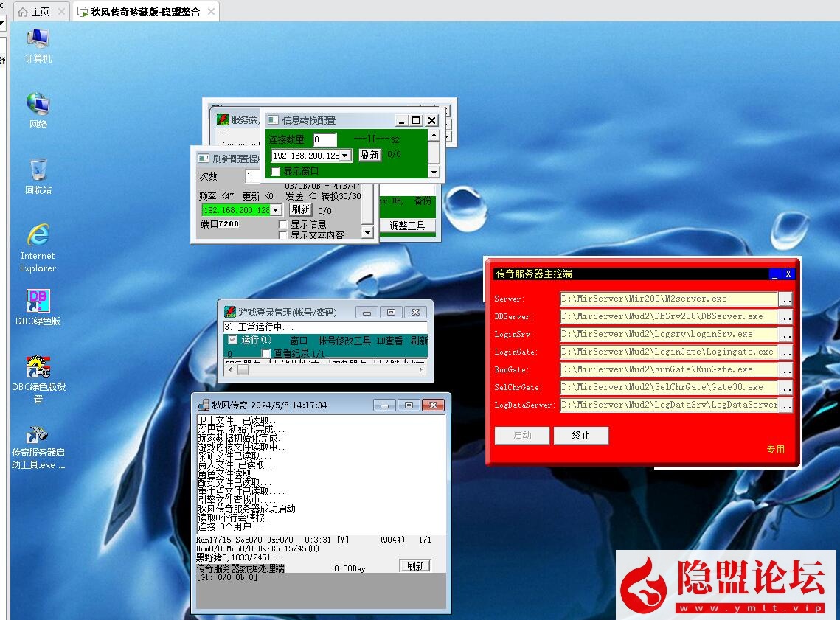Expand the green IP dropdown in 刷新配置程序
The height and width of the screenshot is (620, 840).
click(x=275, y=210)
